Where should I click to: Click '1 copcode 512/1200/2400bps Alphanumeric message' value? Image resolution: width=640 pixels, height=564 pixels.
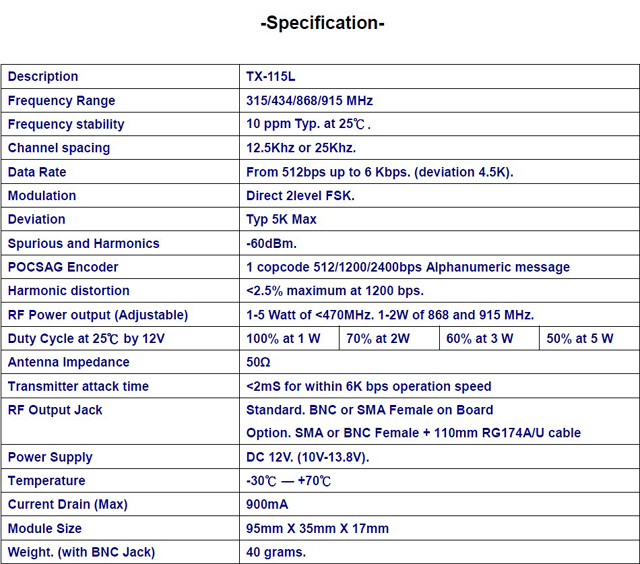pos(408,267)
